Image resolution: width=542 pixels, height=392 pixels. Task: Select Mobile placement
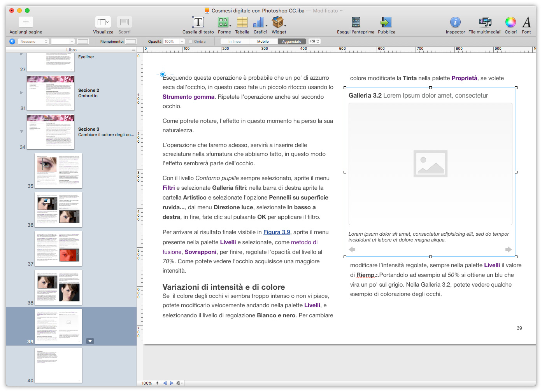(x=263, y=41)
